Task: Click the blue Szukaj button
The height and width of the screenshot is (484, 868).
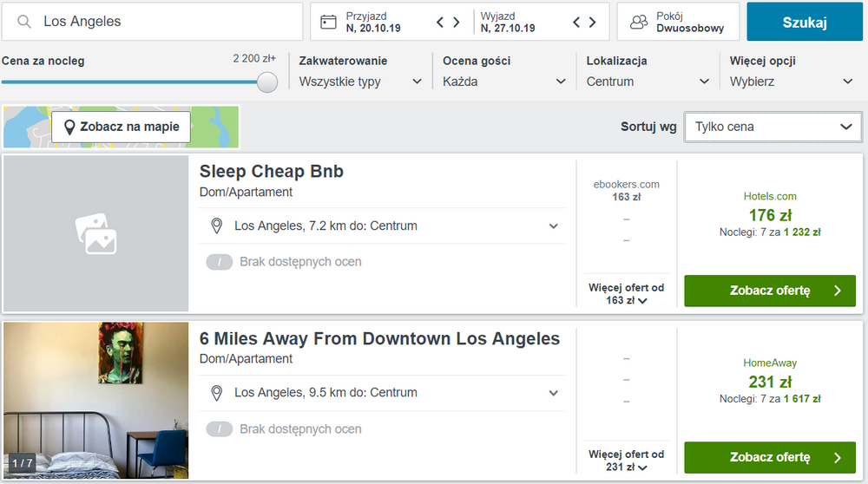Action: pos(805,22)
